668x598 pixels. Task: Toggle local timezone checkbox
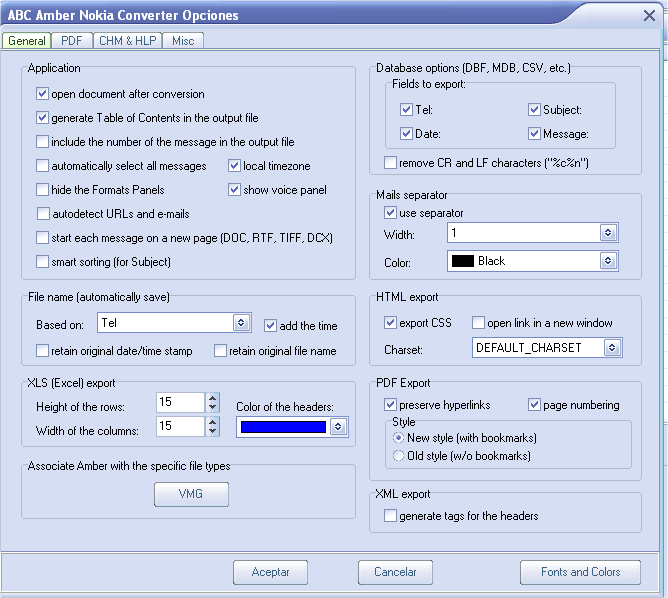[234, 166]
